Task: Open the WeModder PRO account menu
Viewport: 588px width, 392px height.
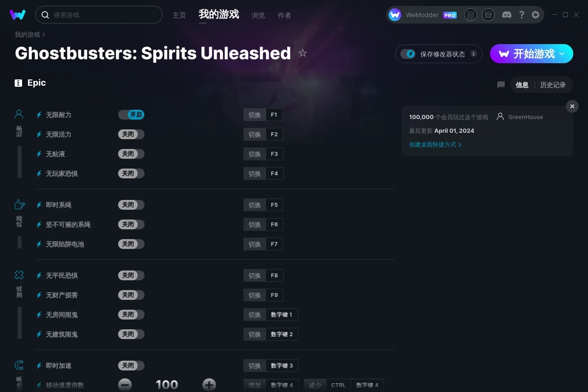Action: (x=422, y=15)
